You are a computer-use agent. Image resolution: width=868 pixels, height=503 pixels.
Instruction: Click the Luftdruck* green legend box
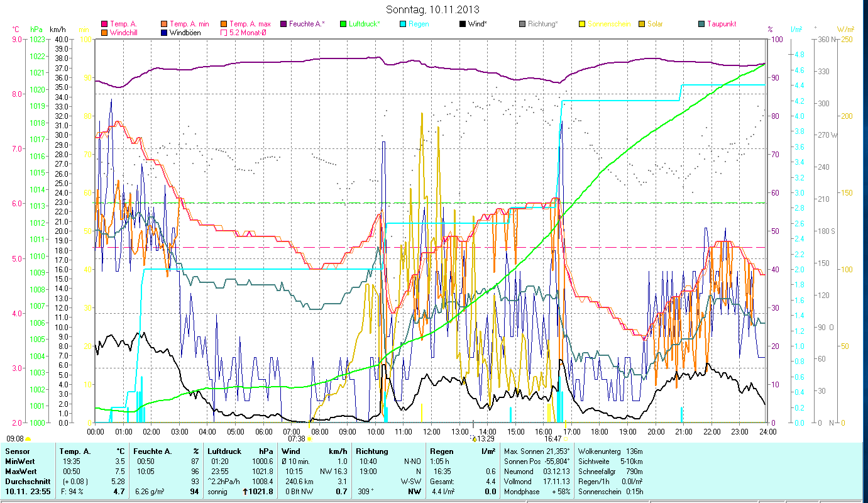coord(343,24)
